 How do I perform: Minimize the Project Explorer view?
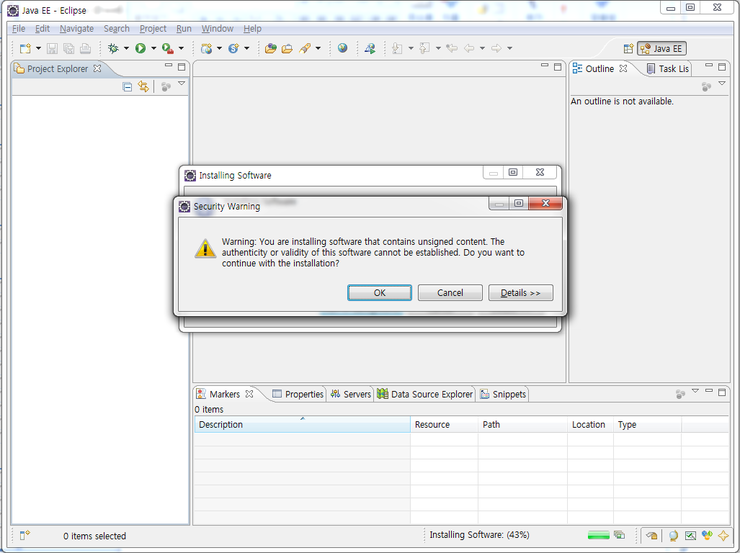168,66
